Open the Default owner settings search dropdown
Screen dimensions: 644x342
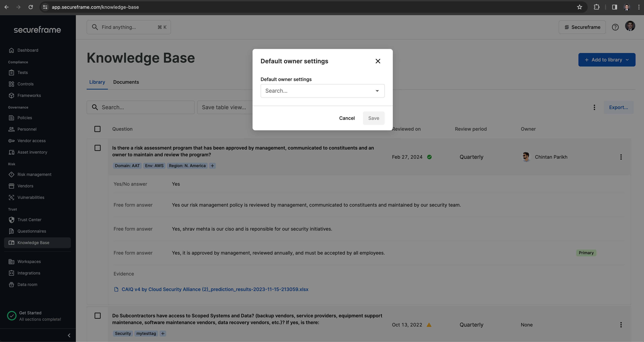[323, 91]
